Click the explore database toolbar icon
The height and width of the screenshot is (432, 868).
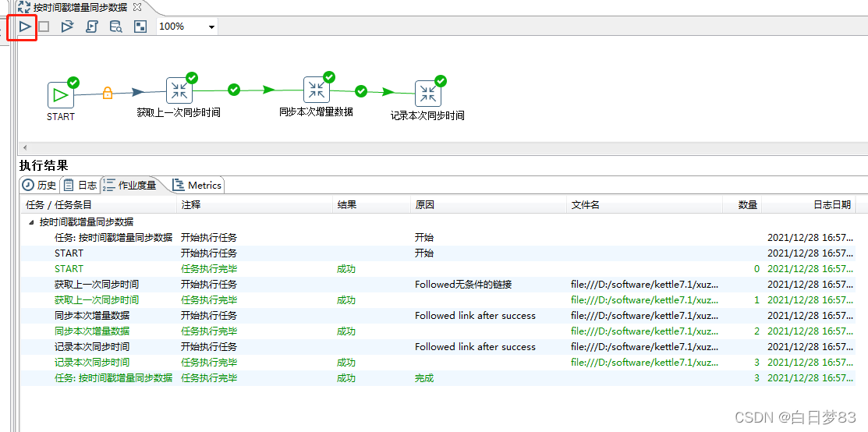click(115, 26)
